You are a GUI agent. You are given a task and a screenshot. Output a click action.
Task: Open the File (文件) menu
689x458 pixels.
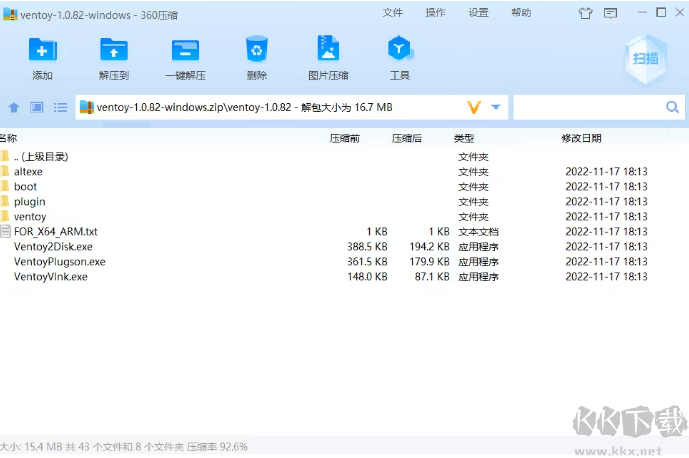pos(392,13)
